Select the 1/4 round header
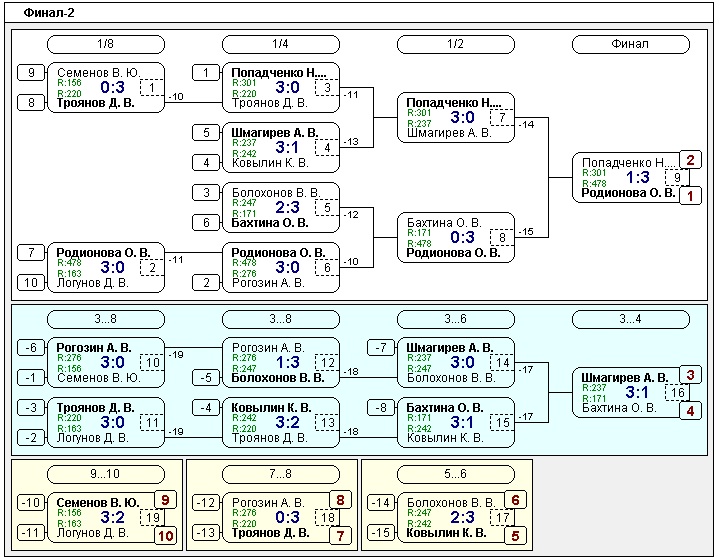The height and width of the screenshot is (557, 720). (x=280, y=44)
